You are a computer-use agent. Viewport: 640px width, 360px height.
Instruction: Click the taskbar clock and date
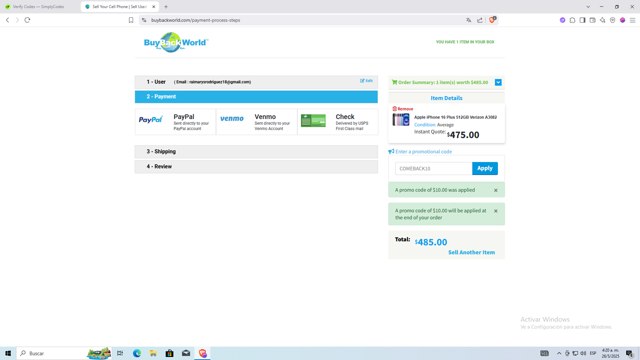point(611,353)
